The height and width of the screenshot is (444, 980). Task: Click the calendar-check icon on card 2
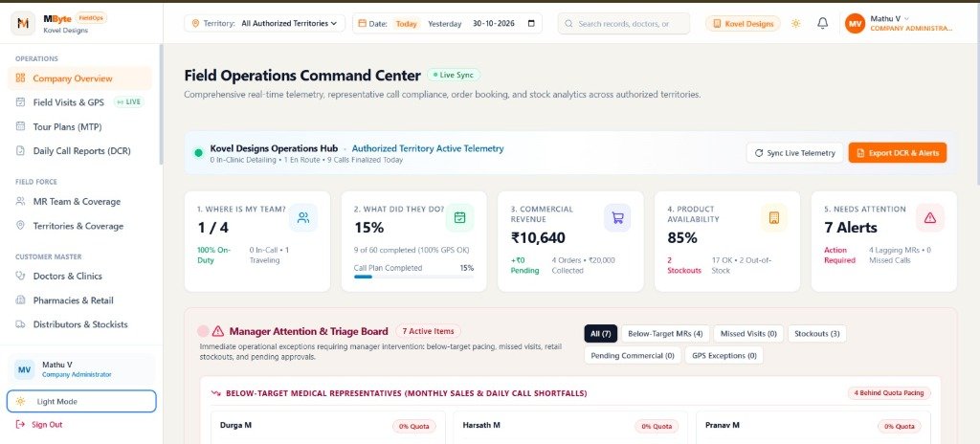pyautogui.click(x=459, y=217)
